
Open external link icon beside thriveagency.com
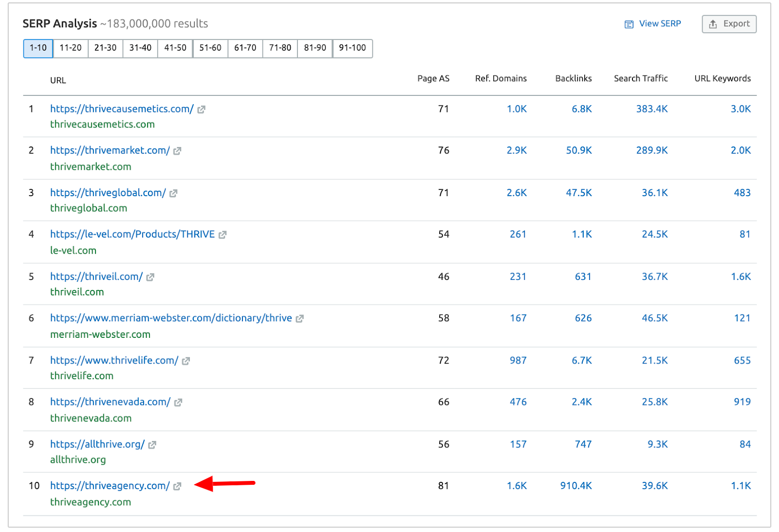[x=177, y=486]
